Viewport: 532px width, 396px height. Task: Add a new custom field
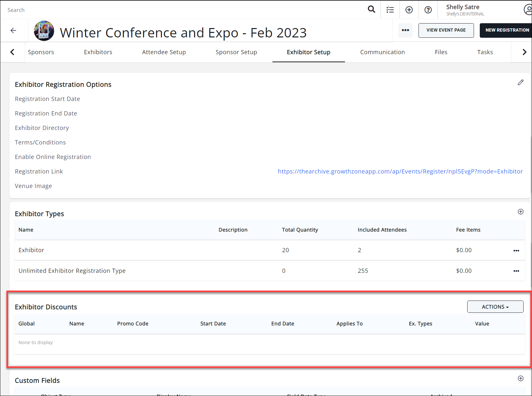click(520, 379)
